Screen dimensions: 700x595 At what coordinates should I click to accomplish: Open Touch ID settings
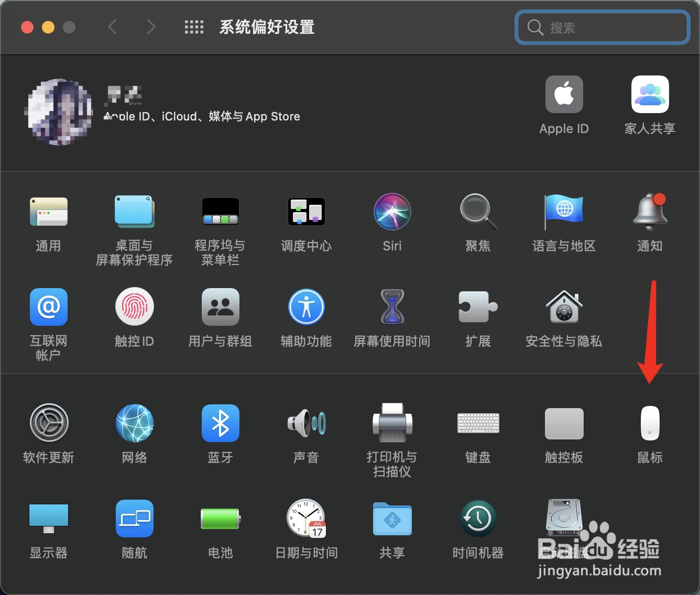pyautogui.click(x=134, y=307)
